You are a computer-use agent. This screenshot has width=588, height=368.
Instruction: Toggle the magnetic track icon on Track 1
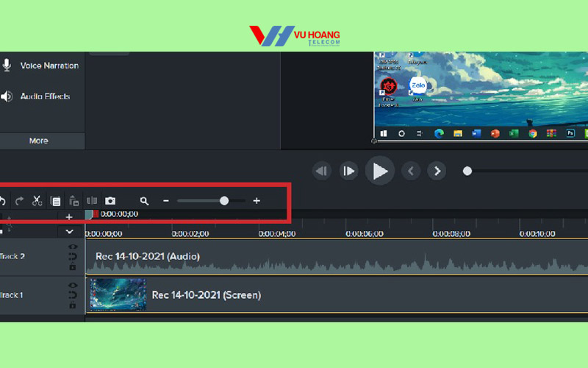72,295
